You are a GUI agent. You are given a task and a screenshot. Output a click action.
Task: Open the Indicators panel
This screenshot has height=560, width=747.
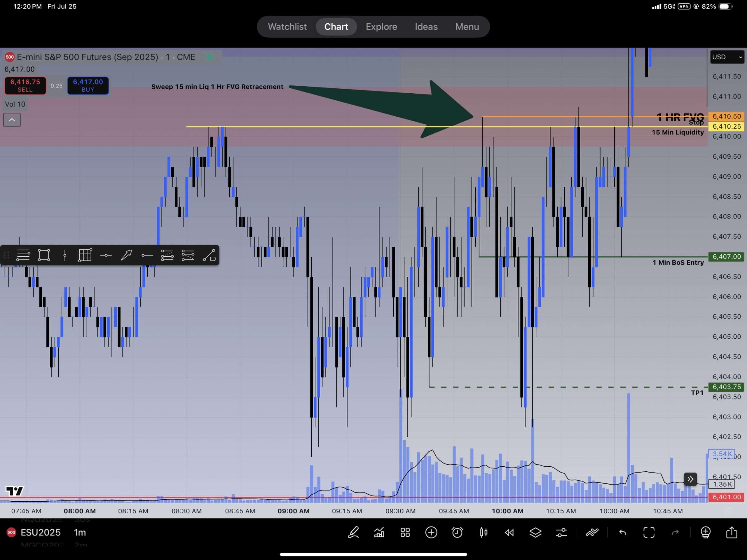point(379,533)
